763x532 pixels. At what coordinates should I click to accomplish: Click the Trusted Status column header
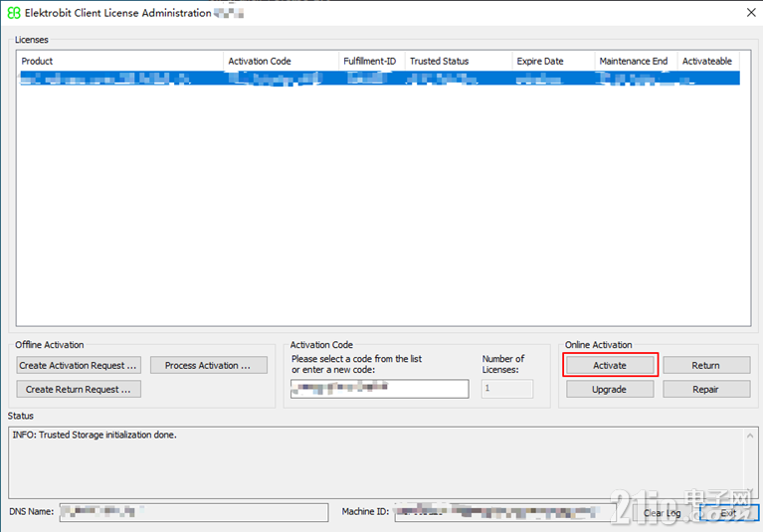click(459, 62)
